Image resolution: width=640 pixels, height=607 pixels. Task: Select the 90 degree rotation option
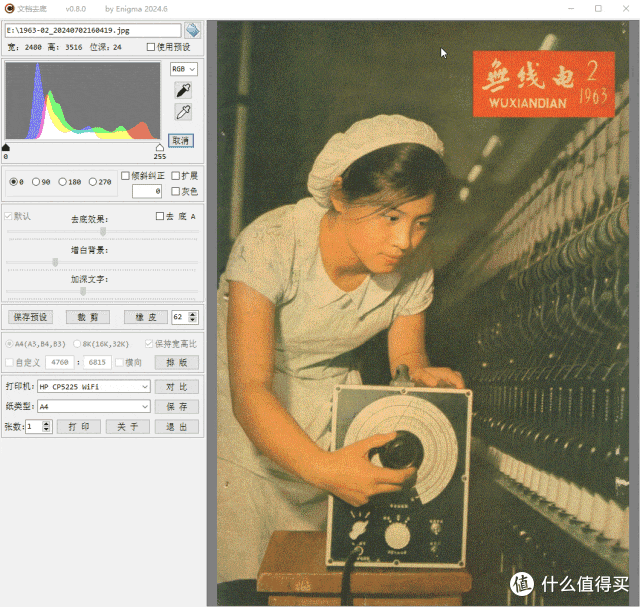[x=36, y=182]
